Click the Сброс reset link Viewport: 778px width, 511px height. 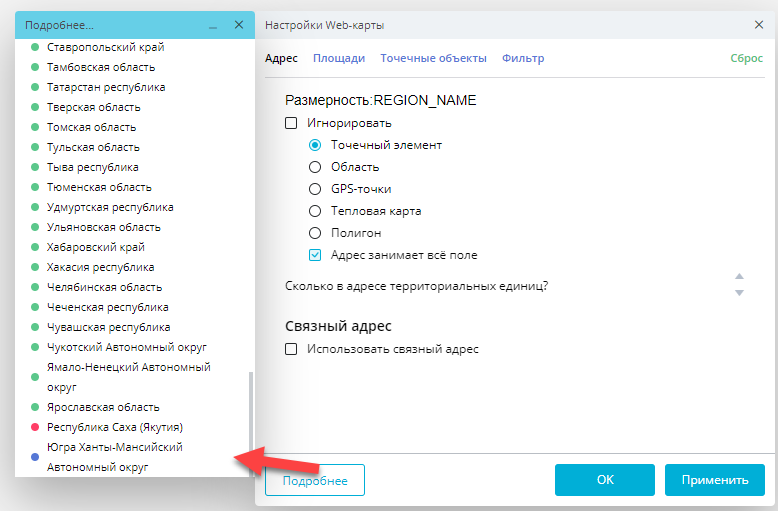point(746,58)
